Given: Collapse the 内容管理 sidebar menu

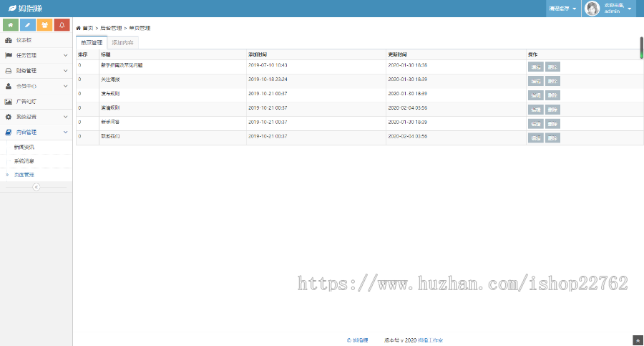Looking at the screenshot, I should (x=36, y=132).
